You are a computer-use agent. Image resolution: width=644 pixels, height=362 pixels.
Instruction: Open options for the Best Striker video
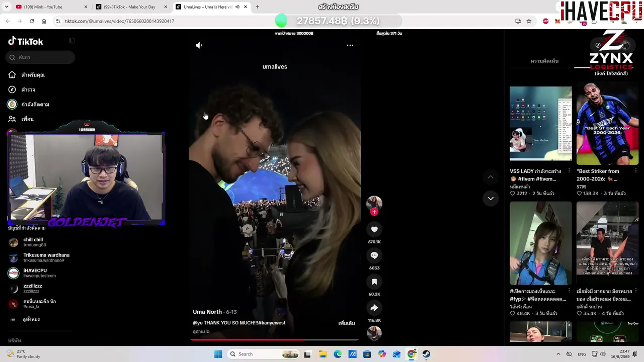click(636, 171)
